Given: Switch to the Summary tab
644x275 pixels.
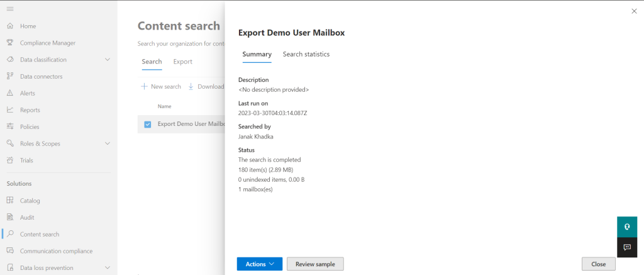Looking at the screenshot, I should (x=257, y=54).
